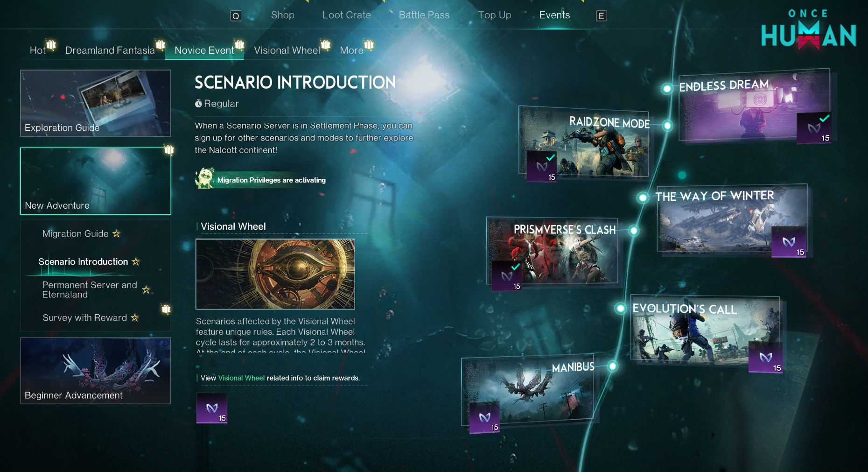Open the Loot Crate menu
Screen dimensions: 868x472
click(x=346, y=15)
